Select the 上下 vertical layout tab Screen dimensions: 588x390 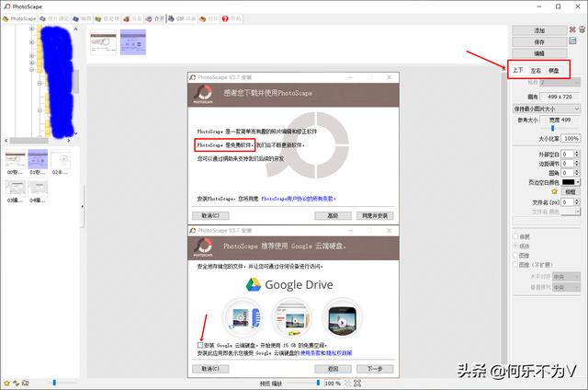coord(518,70)
